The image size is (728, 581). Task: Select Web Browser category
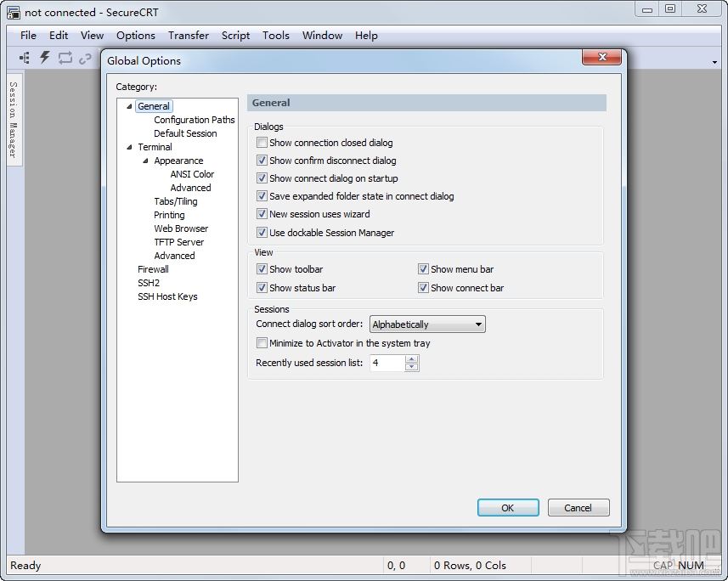[x=181, y=228]
